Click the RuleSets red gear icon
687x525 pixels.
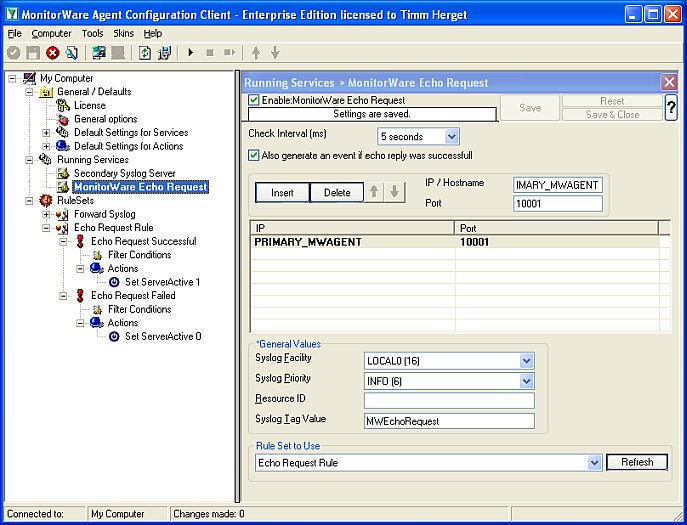click(46, 200)
